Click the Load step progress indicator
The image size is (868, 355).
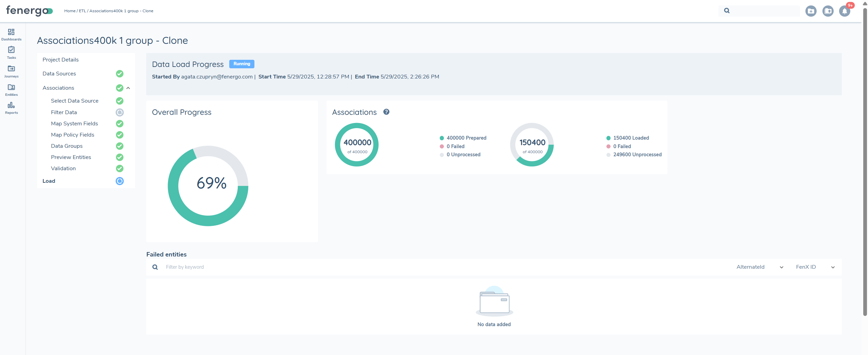120,181
